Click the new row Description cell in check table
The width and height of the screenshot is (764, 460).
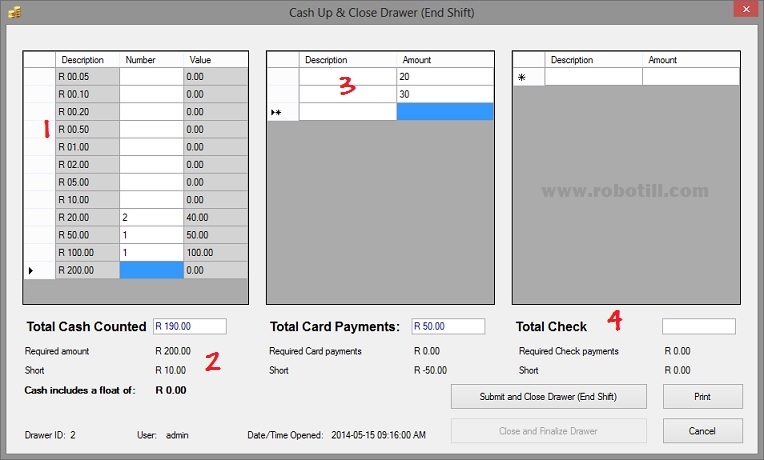(x=593, y=77)
